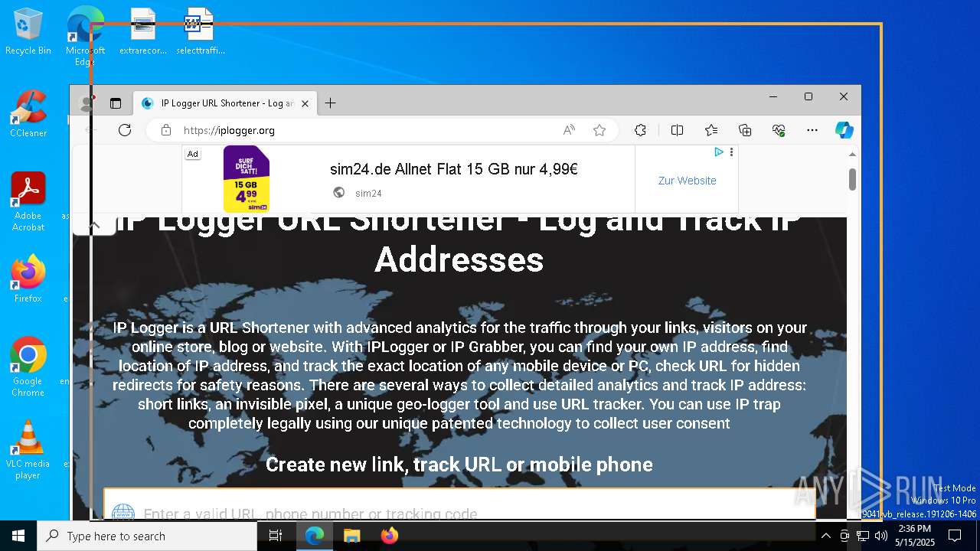Open the Windows Start menu
The width and height of the screenshot is (980, 551).
(x=18, y=536)
